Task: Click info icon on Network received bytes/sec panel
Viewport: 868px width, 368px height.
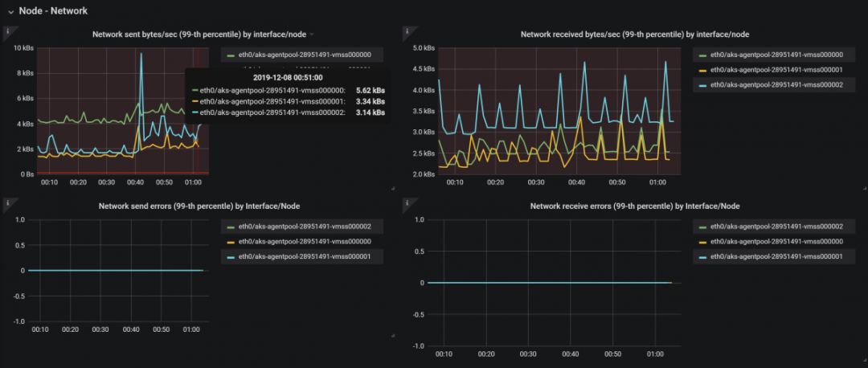Action: click(408, 31)
